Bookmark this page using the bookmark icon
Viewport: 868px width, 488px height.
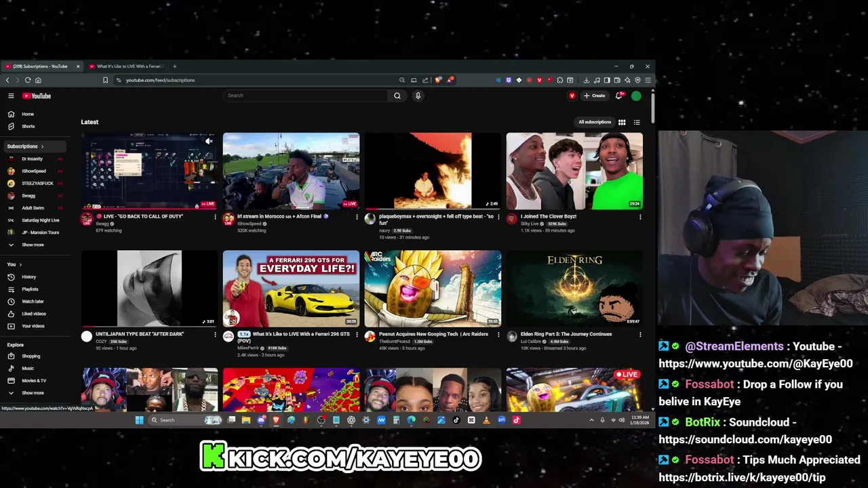pyautogui.click(x=105, y=80)
